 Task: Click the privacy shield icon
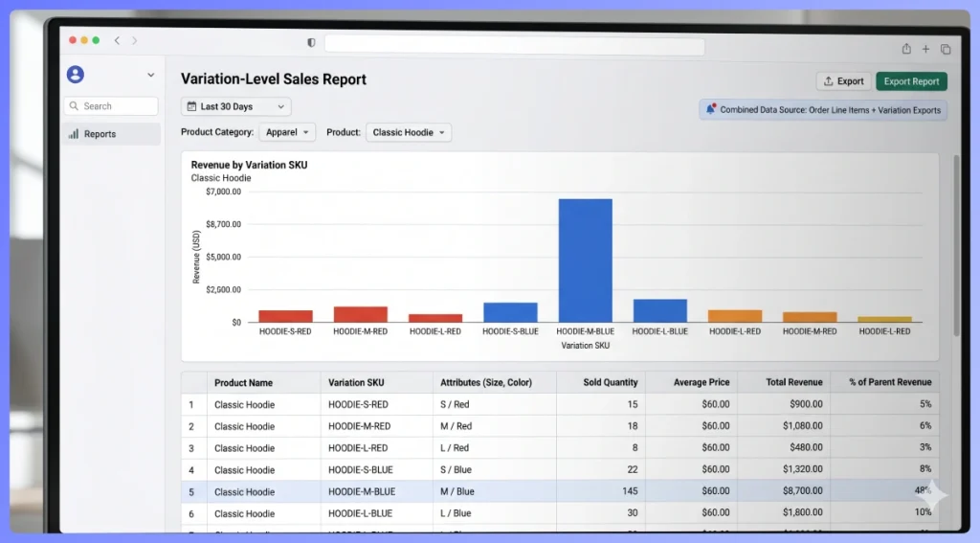coord(311,42)
